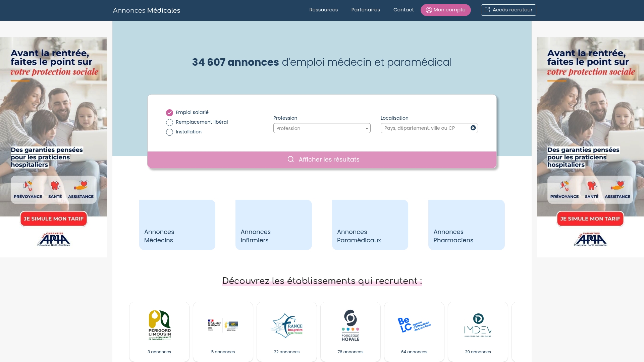Click the user icon in Mon compte

pos(429,10)
